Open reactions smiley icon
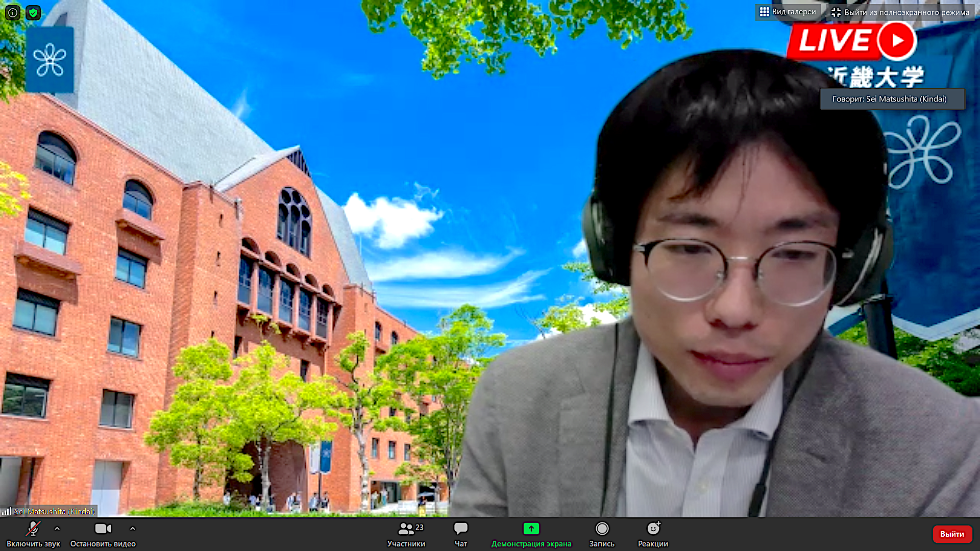This screenshot has width=980, height=551. tap(653, 529)
